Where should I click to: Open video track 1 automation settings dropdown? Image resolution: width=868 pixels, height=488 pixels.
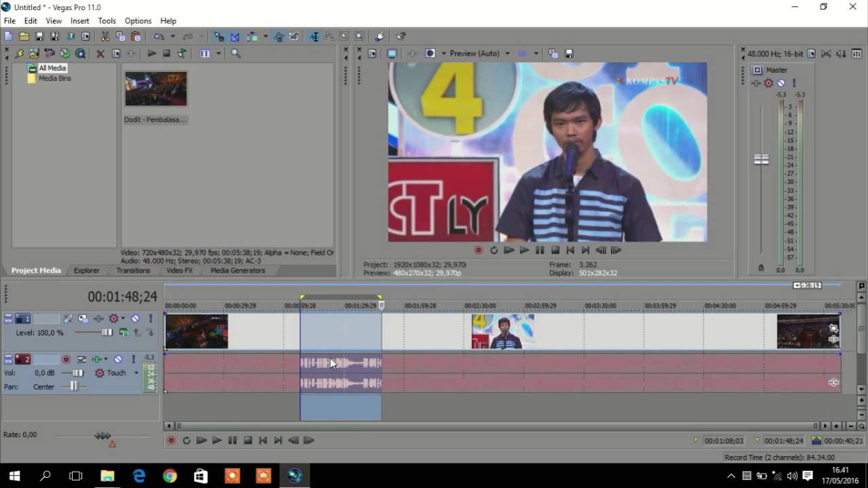click(x=123, y=319)
